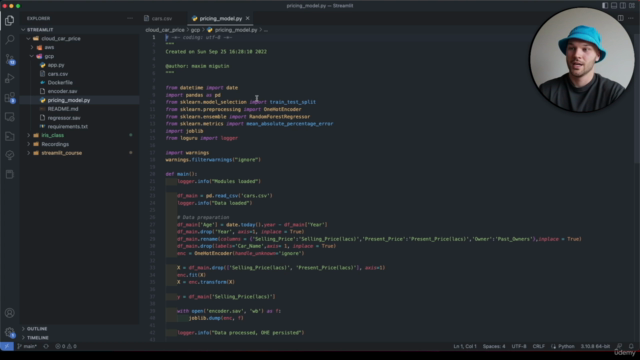Change indentation via Spaces: 4
Image resolution: width=640 pixels, height=360 pixels.
click(494, 346)
